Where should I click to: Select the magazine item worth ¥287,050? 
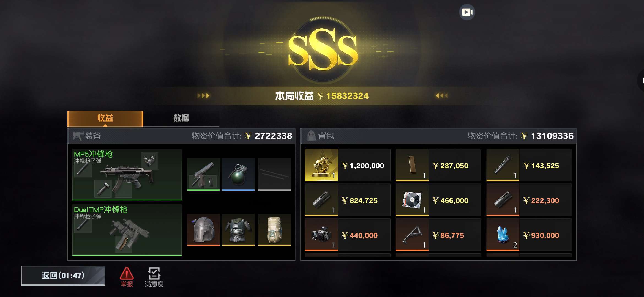tap(438, 165)
